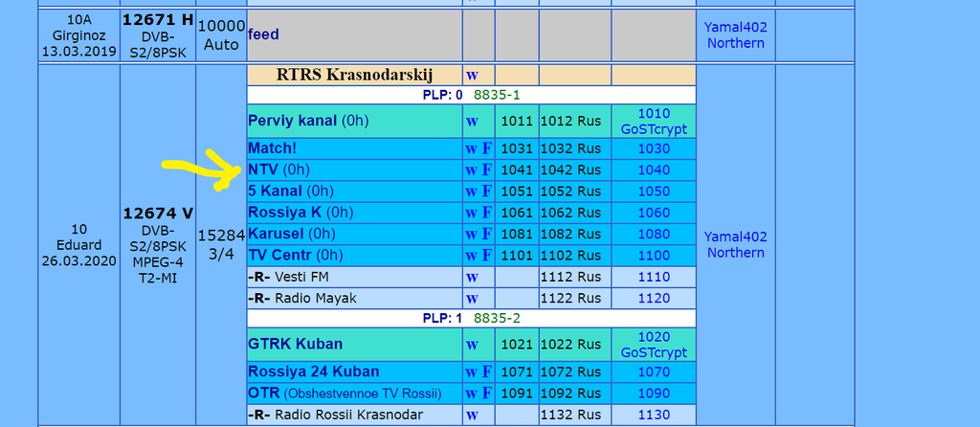Click SID value 1060 for Rossiya K
980x427 pixels.
[654, 213]
